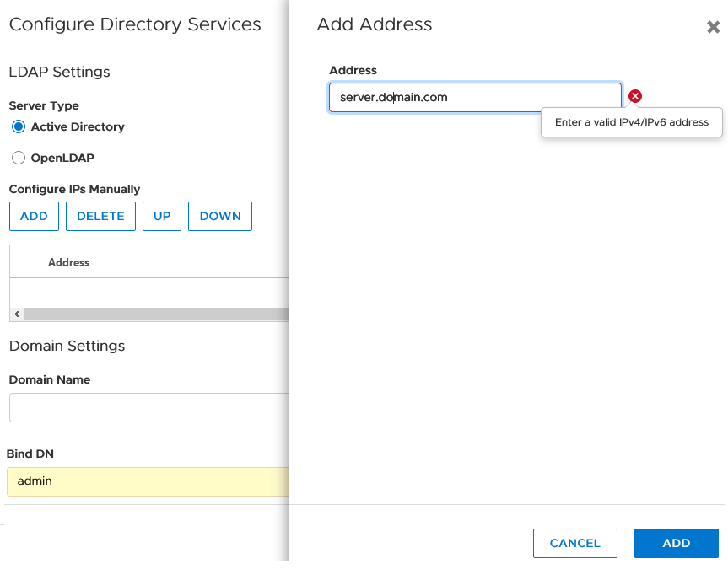The image size is (728, 575).
Task: Click the Bind DN field containing admin
Action: tap(148, 481)
